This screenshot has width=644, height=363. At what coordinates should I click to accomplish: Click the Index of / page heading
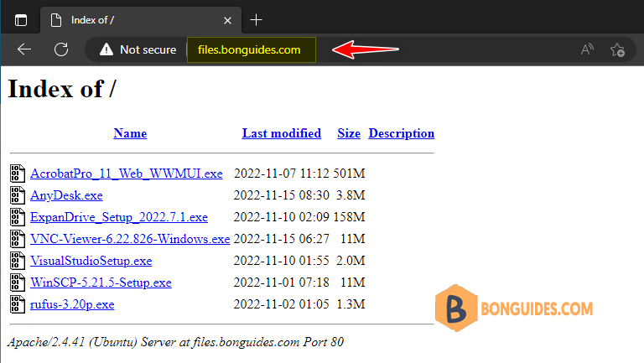62,89
